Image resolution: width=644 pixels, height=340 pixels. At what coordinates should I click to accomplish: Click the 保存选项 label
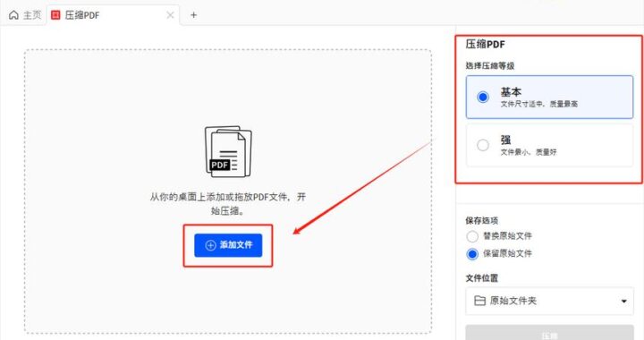(x=482, y=220)
